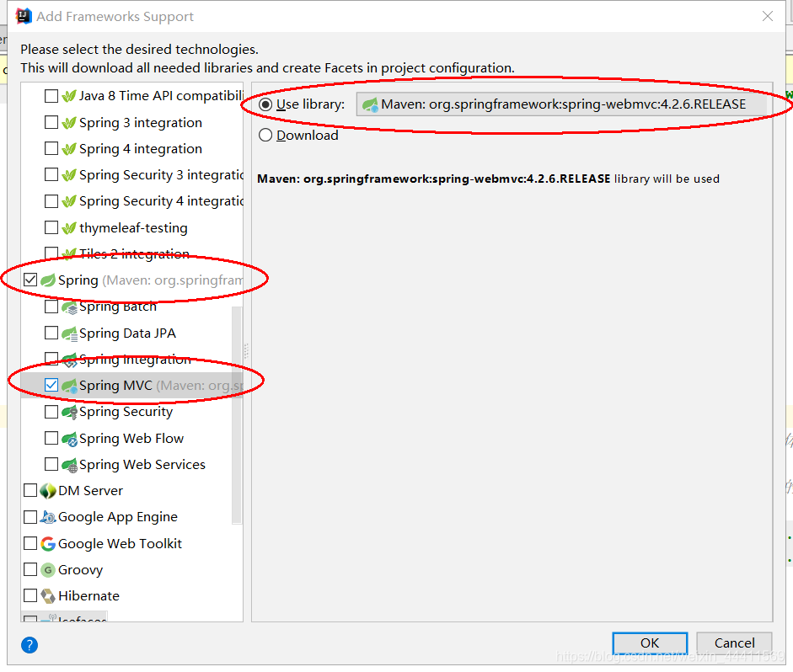Select the DM Server row text
The height and width of the screenshot is (672, 793).
click(90, 491)
